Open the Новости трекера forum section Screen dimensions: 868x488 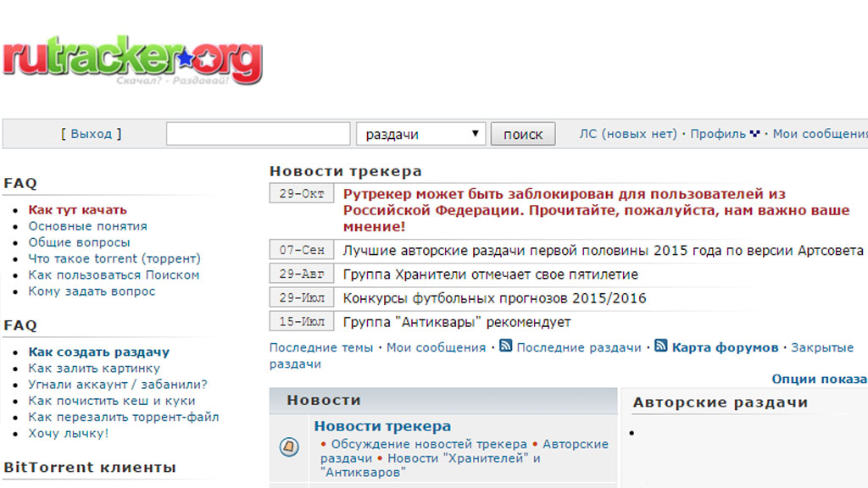tap(382, 426)
